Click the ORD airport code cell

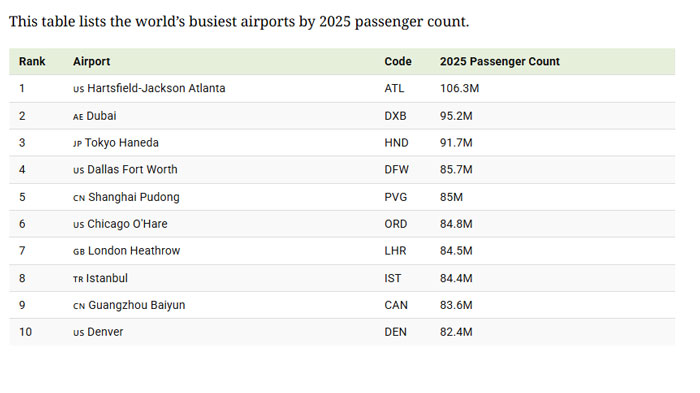396,224
